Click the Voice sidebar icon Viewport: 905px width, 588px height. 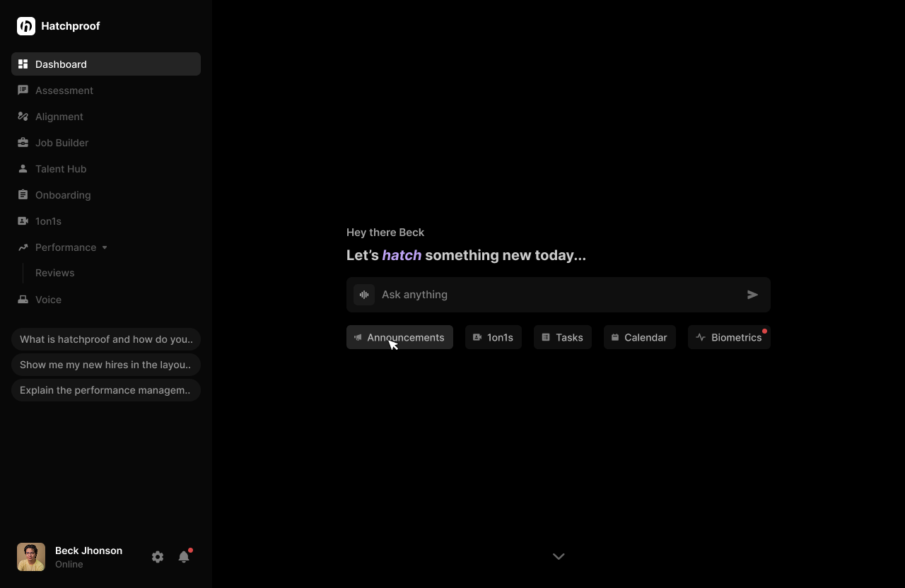[x=23, y=300]
